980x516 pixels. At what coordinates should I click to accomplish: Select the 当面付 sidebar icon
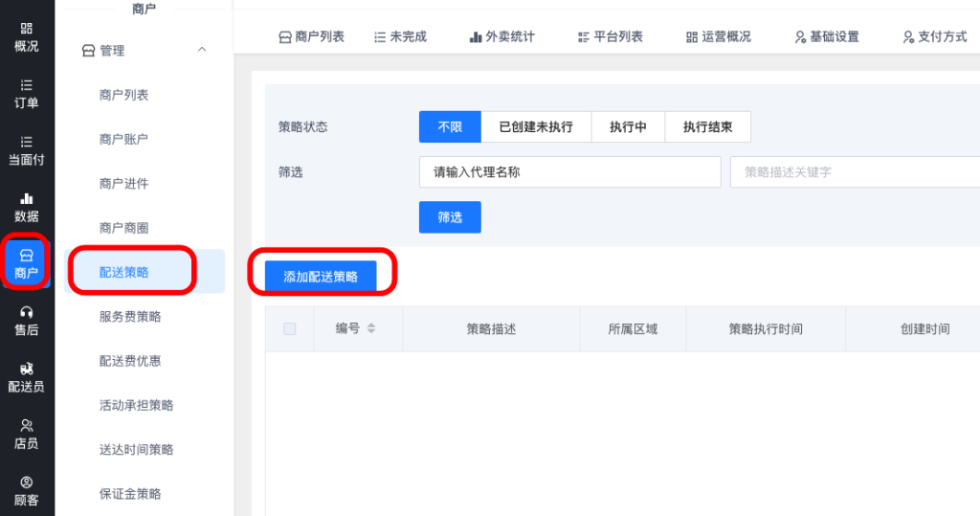27,142
